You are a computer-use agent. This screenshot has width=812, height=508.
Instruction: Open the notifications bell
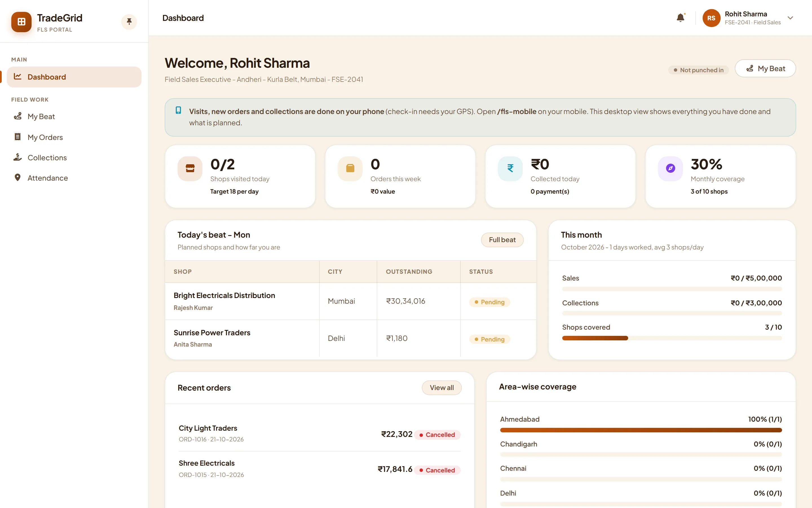pos(680,18)
